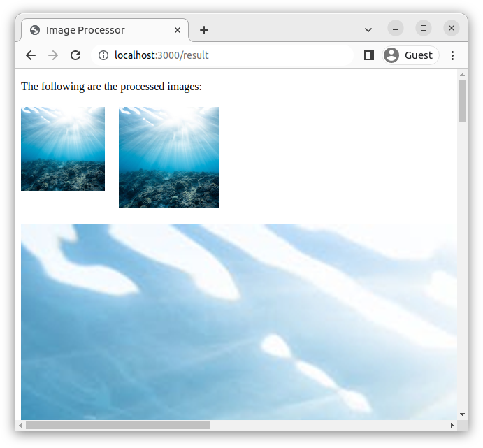Maximize the browser window
483x448 pixels.
click(424, 29)
